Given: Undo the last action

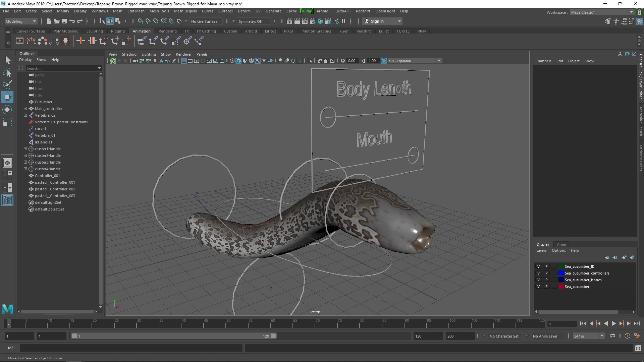Looking at the screenshot, I should [72, 21].
